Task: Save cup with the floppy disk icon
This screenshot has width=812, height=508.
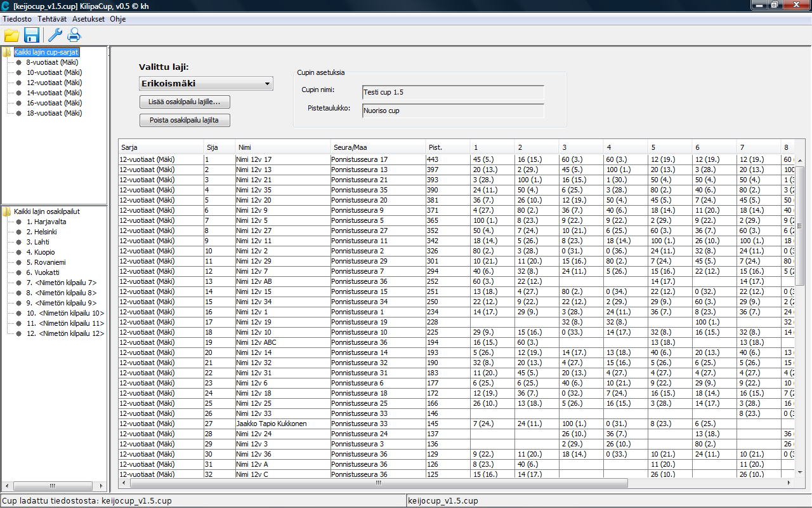Action: pyautogui.click(x=32, y=36)
